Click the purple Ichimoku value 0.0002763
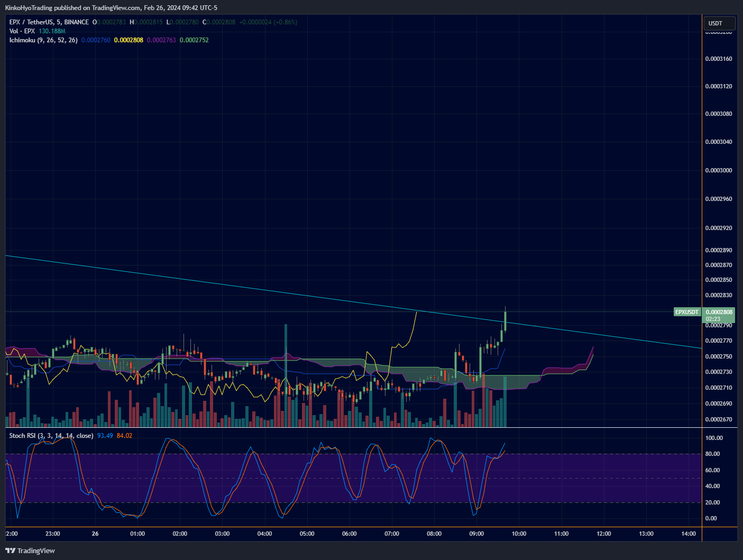743x560 pixels. tap(161, 40)
